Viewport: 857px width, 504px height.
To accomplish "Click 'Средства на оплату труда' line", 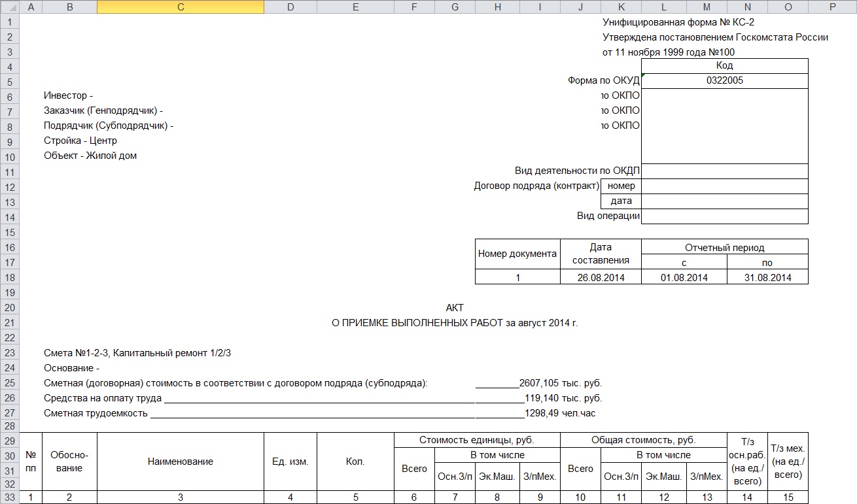I will pos(103,398).
